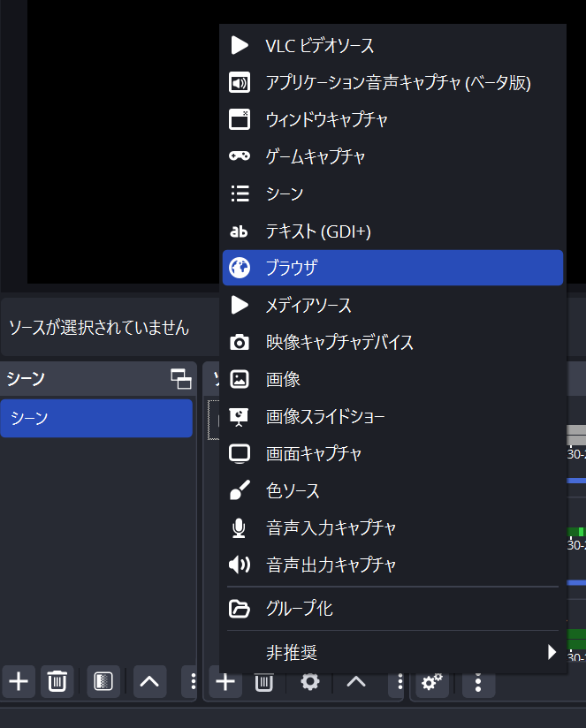Screen dimensions: 586x728
Task: Choose the シーン entry in the add-source menu
Action: click(x=392, y=193)
